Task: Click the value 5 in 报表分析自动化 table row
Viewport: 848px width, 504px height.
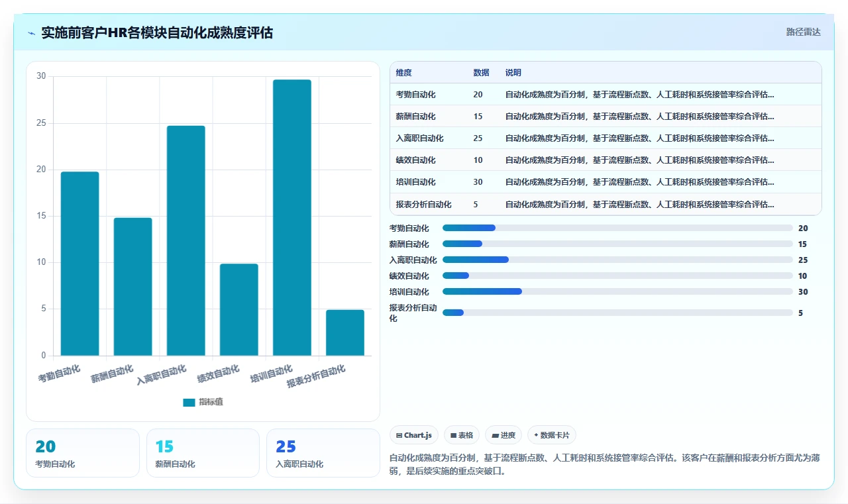Action: pyautogui.click(x=476, y=205)
